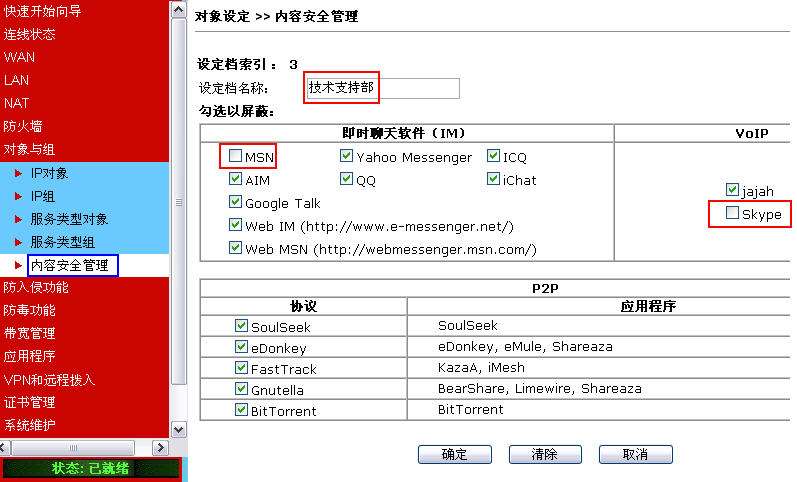Uncheck the eDonkey protocol checkbox
Image resolution: width=797 pixels, height=482 pixels.
241,347
